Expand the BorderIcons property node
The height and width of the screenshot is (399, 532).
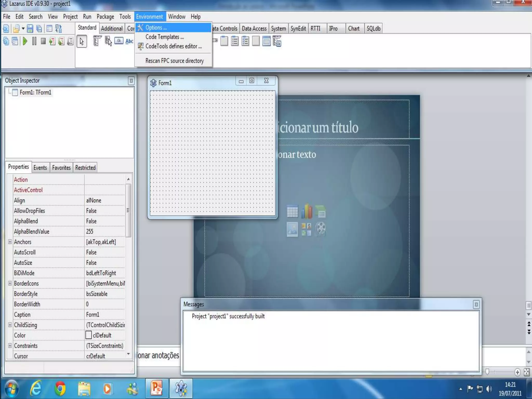tap(10, 283)
